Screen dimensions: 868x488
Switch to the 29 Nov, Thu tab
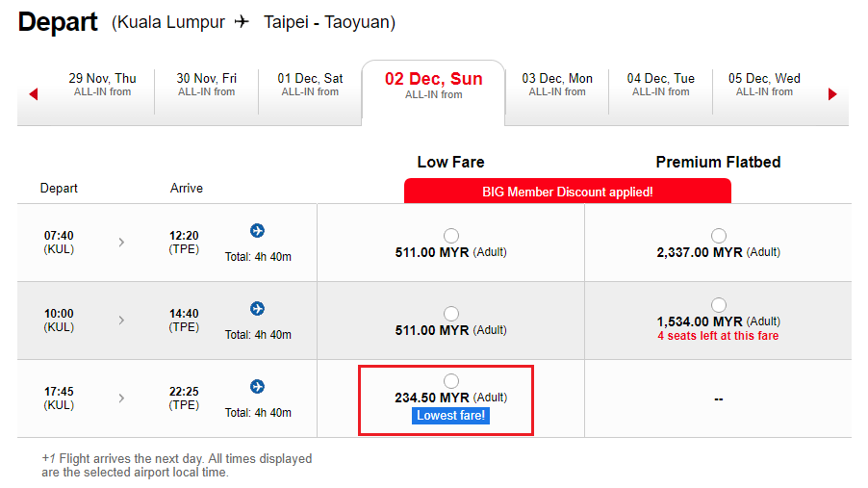[x=102, y=85]
